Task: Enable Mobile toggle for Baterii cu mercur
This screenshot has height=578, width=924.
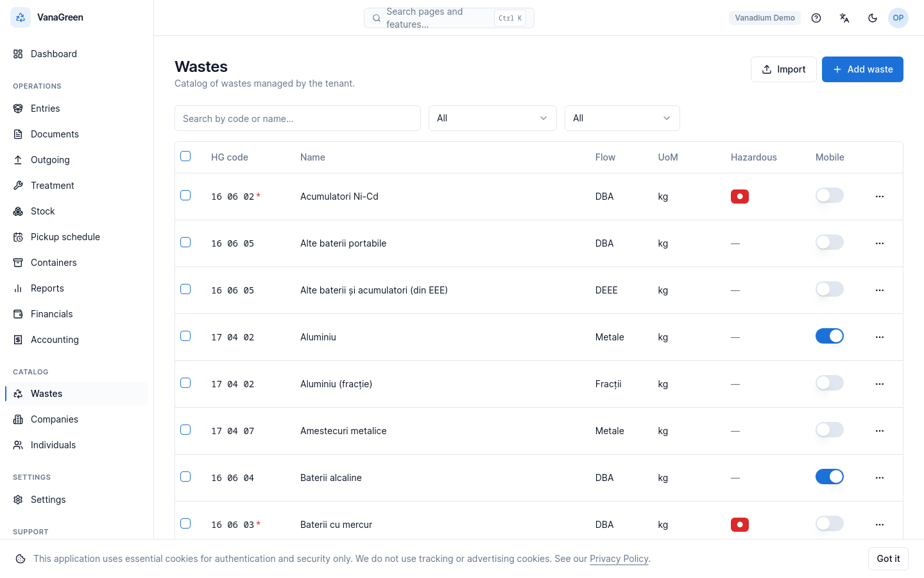Action: 830,523
